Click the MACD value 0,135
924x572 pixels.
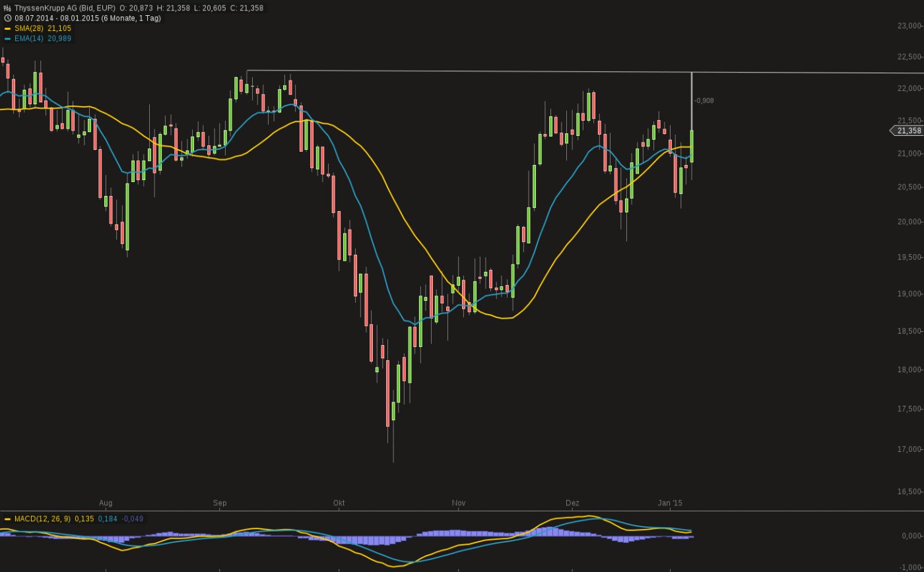(84, 519)
